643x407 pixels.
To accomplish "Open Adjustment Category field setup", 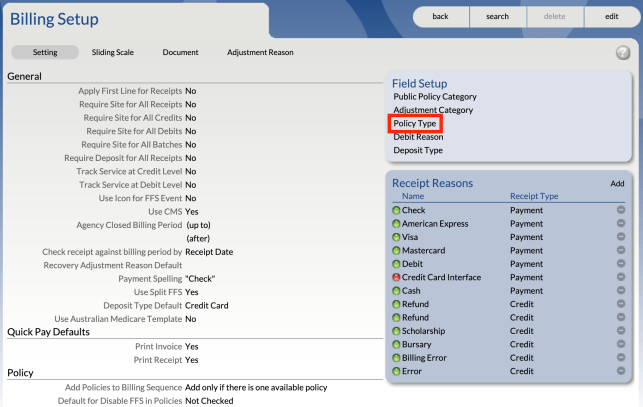I will [x=433, y=110].
